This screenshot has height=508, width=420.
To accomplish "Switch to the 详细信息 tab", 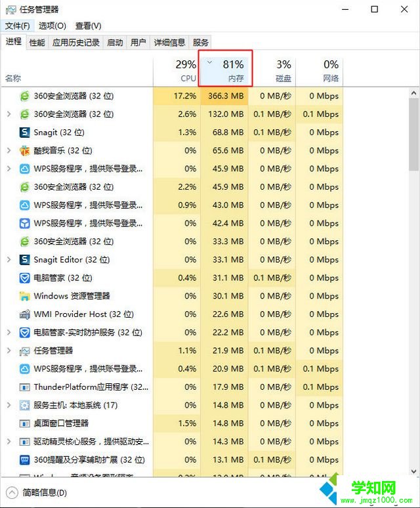I will (x=169, y=43).
